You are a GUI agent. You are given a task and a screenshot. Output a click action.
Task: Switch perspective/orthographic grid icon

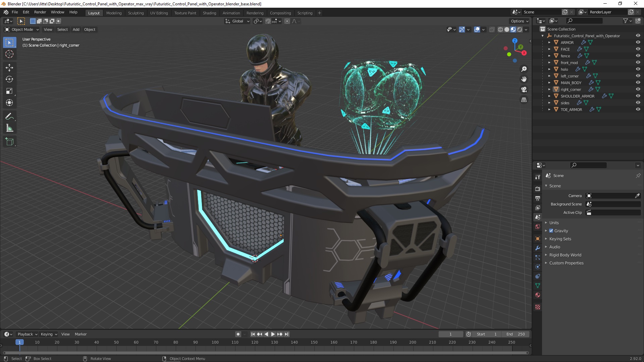pos(524,100)
